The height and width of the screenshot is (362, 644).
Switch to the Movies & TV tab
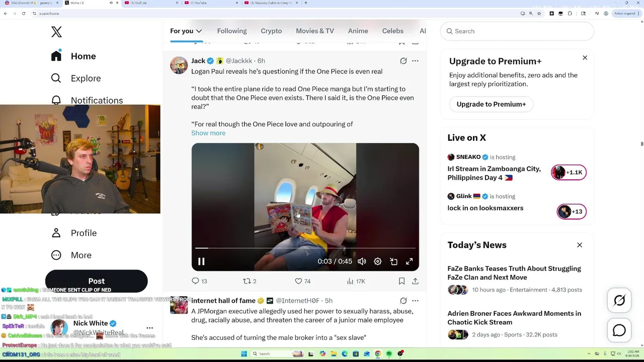tap(315, 31)
